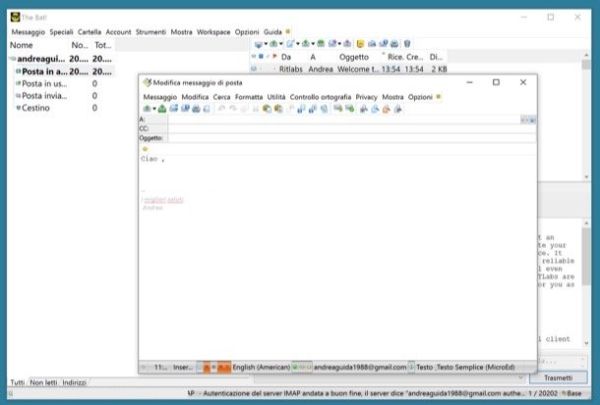Click the save icon in compose toolbar
Screen dimensions: 600x405
173,108
